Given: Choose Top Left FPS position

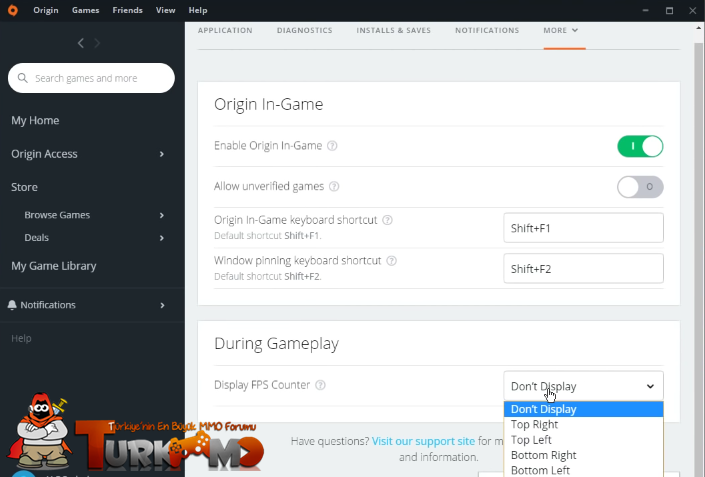Looking at the screenshot, I should click(583, 440).
